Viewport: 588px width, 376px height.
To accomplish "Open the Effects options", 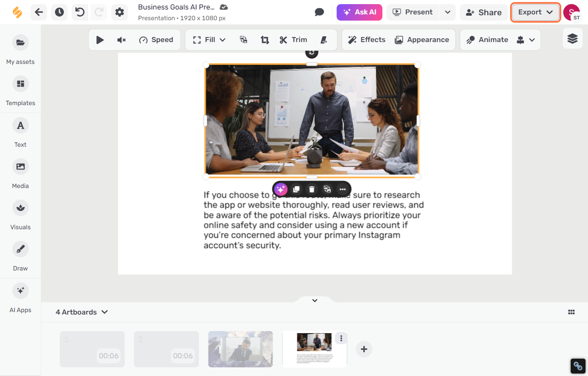I will pyautogui.click(x=367, y=40).
